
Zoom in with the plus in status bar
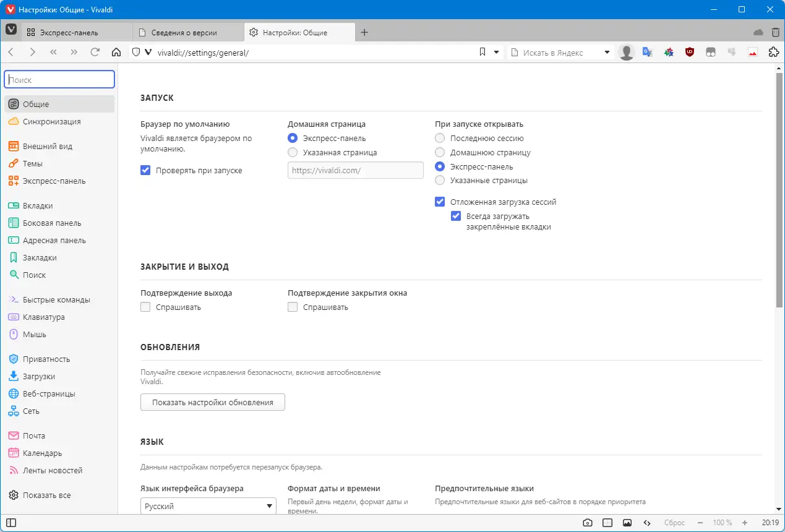pyautogui.click(x=745, y=523)
